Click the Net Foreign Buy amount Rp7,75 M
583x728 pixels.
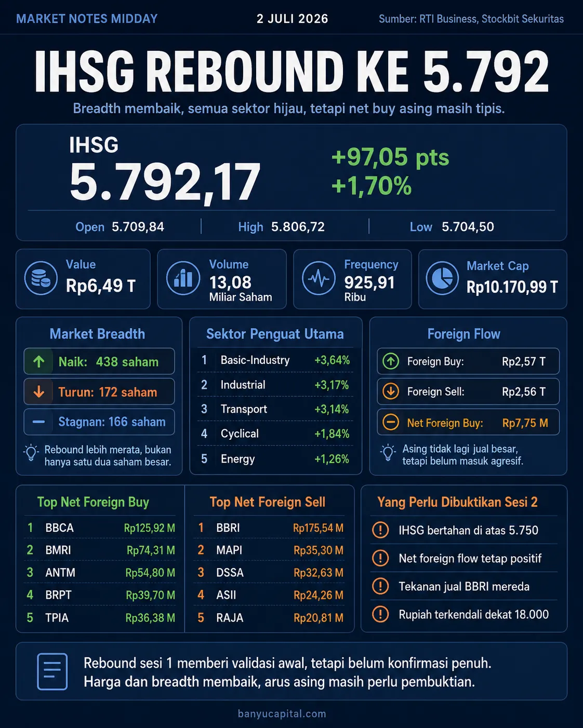point(525,423)
